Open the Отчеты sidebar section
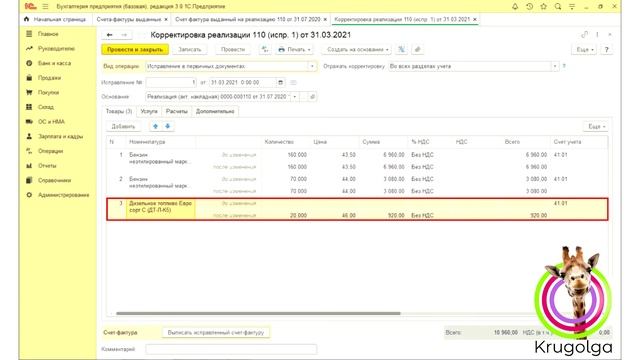This screenshot has width=640, height=360. coord(47,166)
